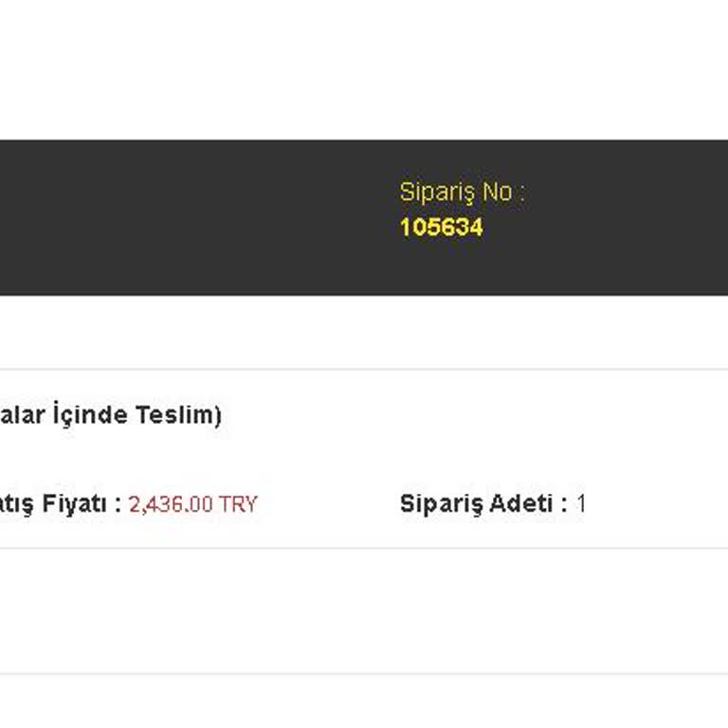
Task: Click the "Sipariş Adeti :" label
Action: pyautogui.click(x=482, y=503)
